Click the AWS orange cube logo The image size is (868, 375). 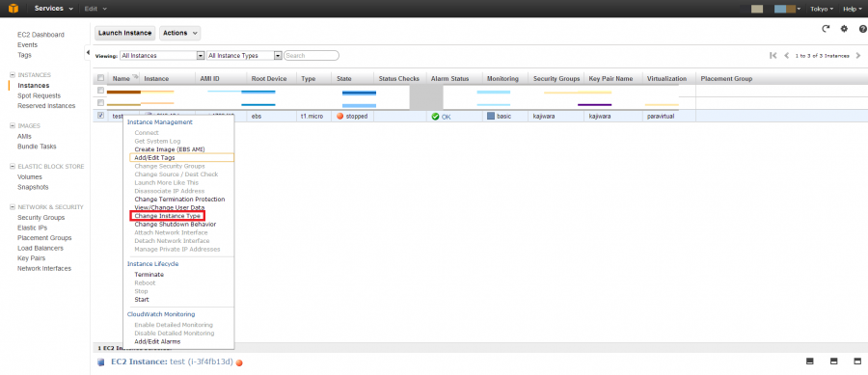(x=14, y=9)
